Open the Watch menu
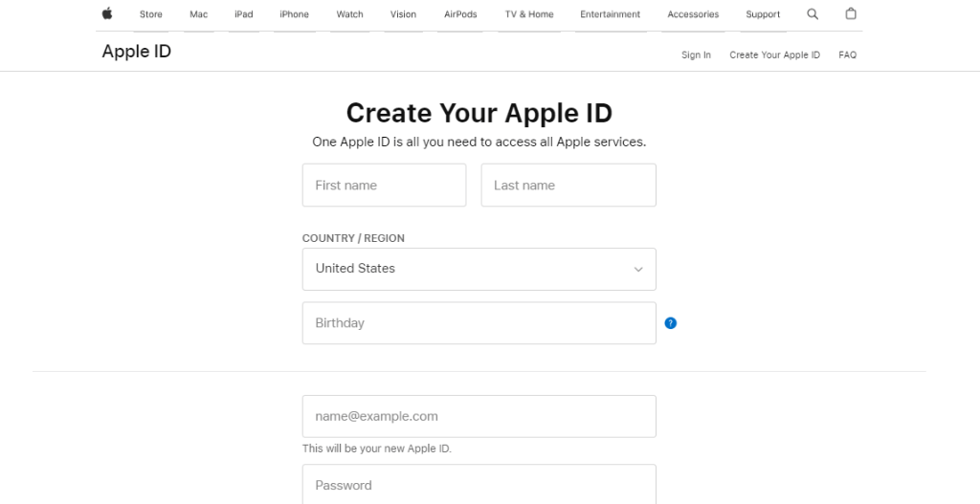The image size is (980, 504). coord(350,14)
